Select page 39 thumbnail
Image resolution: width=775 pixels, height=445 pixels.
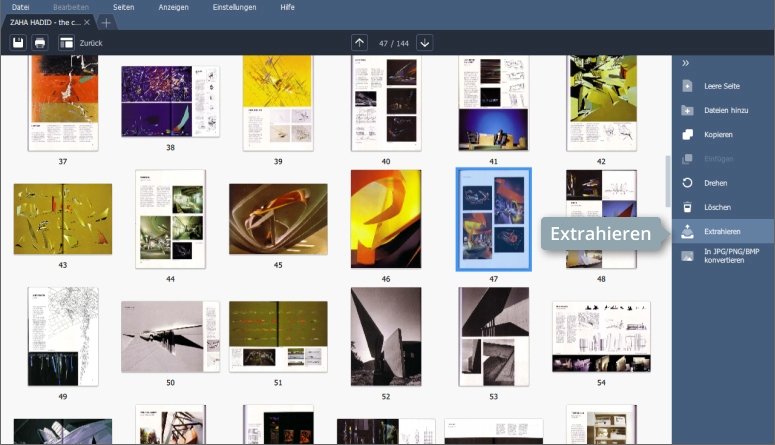point(278,103)
